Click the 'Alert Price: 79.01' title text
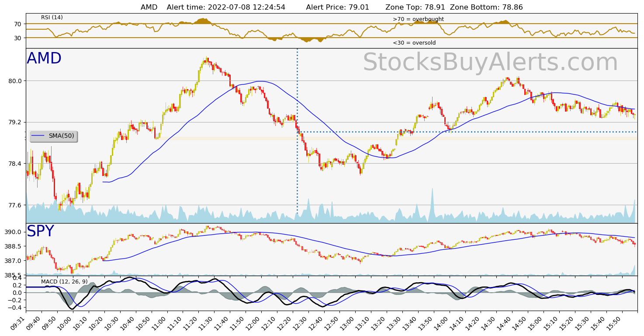The image size is (644, 336). (x=338, y=7)
